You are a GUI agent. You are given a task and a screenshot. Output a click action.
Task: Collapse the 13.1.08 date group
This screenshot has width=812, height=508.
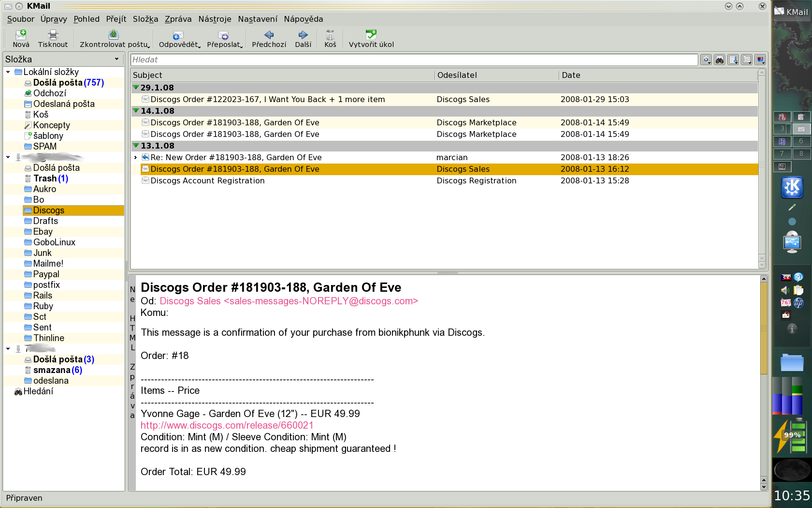point(136,146)
